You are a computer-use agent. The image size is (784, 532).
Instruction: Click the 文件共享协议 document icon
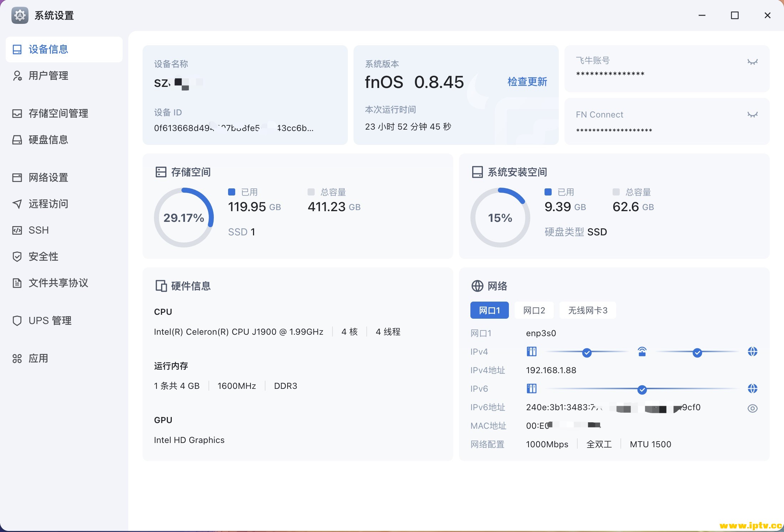coord(17,283)
